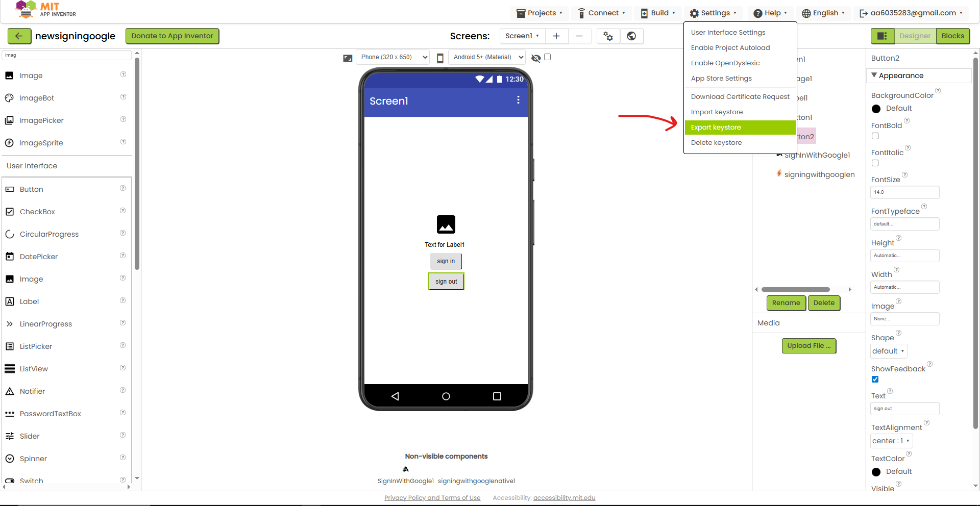The height and width of the screenshot is (506, 980).
Task: Open the accessibility.mit.edu link
Action: click(565, 498)
